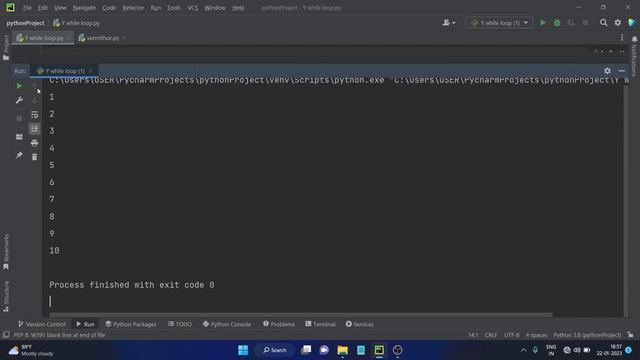Open the File menu
Screen dimensions: 640x360
pyautogui.click(x=27, y=8)
